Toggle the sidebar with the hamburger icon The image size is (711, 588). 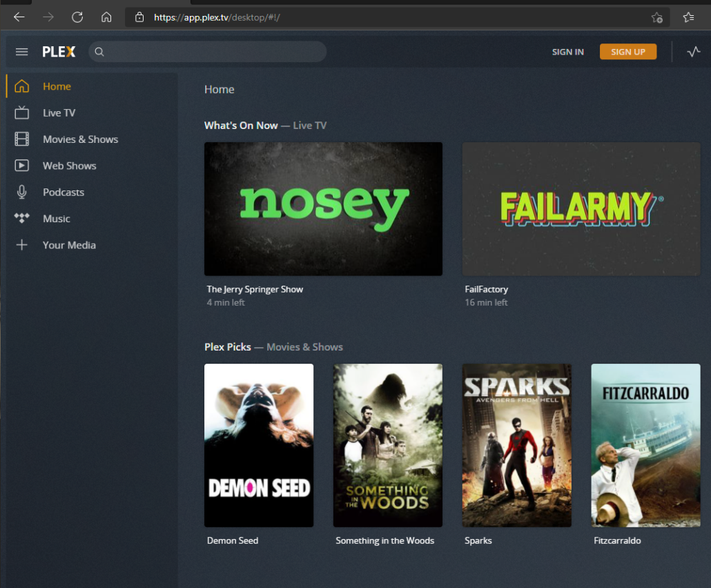tap(21, 51)
